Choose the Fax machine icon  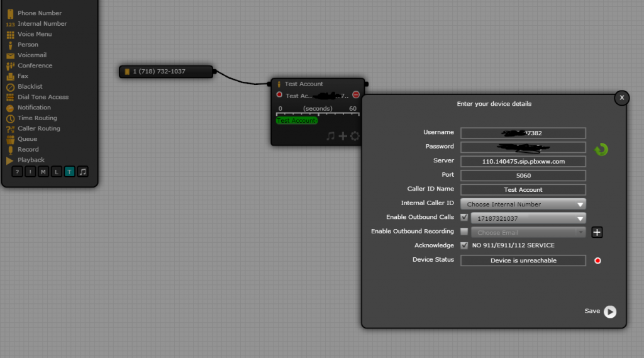[10, 77]
